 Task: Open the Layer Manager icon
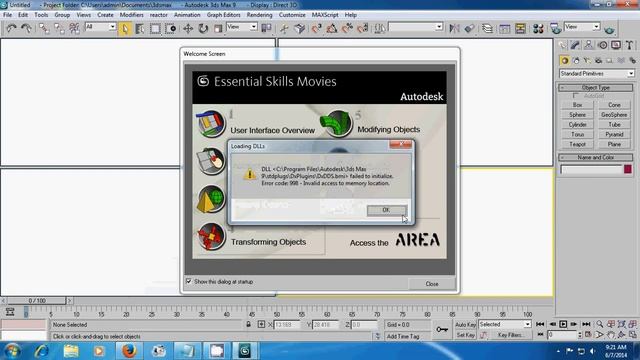tap(487, 28)
